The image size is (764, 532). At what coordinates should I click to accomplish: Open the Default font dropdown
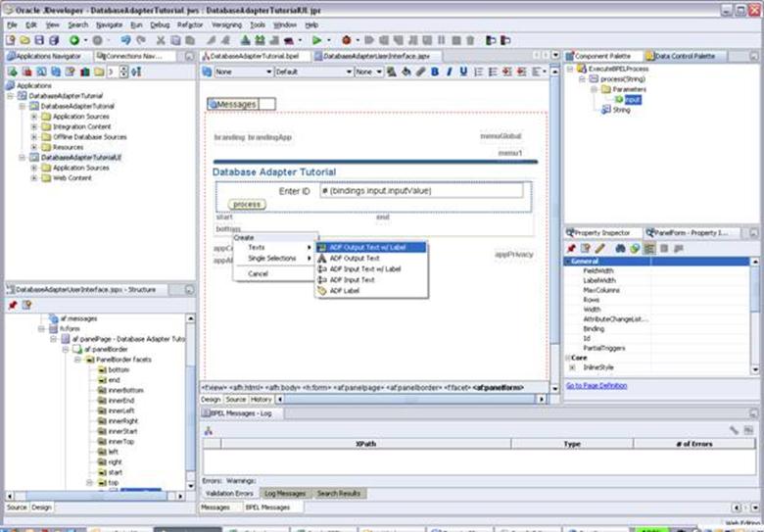pos(313,72)
